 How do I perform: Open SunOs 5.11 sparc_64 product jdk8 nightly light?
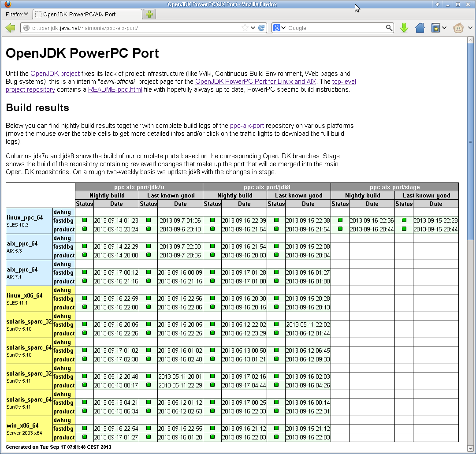[212, 411]
